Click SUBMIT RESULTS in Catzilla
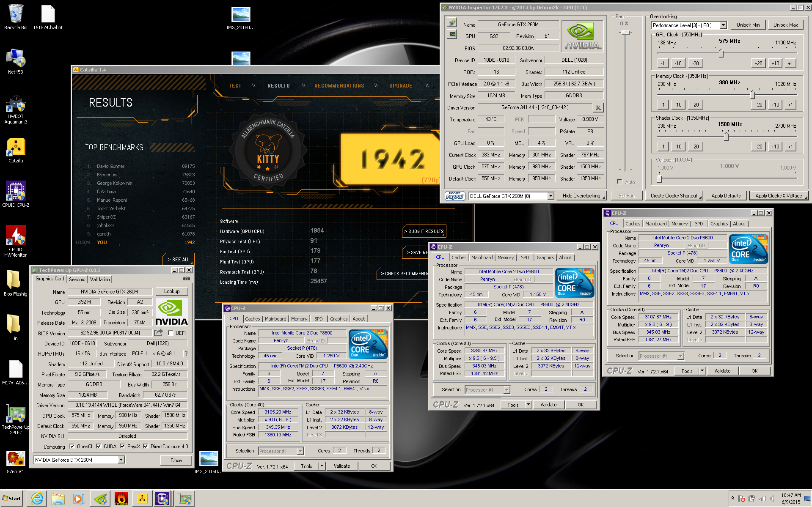The height and width of the screenshot is (507, 812). [x=424, y=231]
